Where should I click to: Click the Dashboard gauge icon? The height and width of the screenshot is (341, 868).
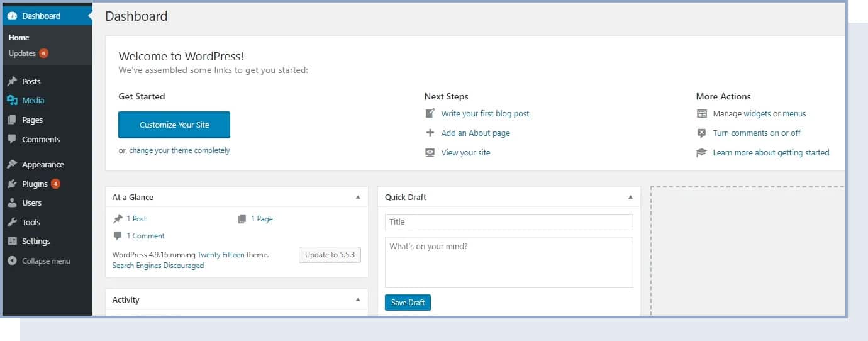12,16
